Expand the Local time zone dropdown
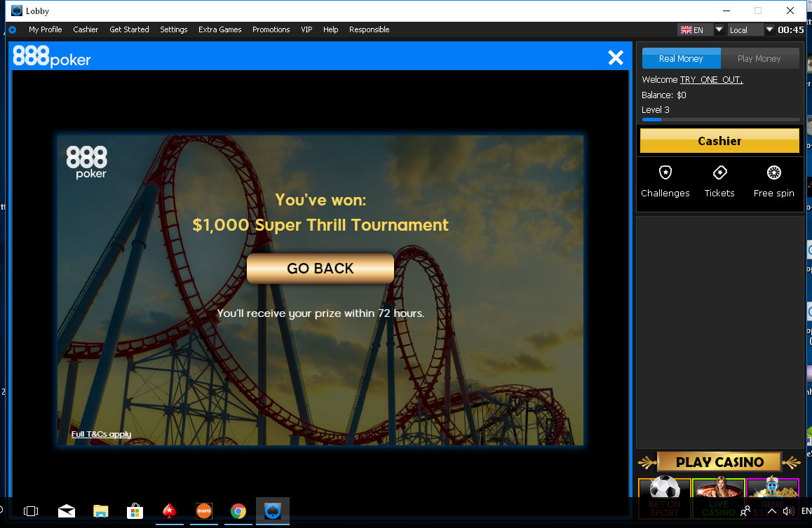This screenshot has width=812, height=528. pyautogui.click(x=769, y=29)
